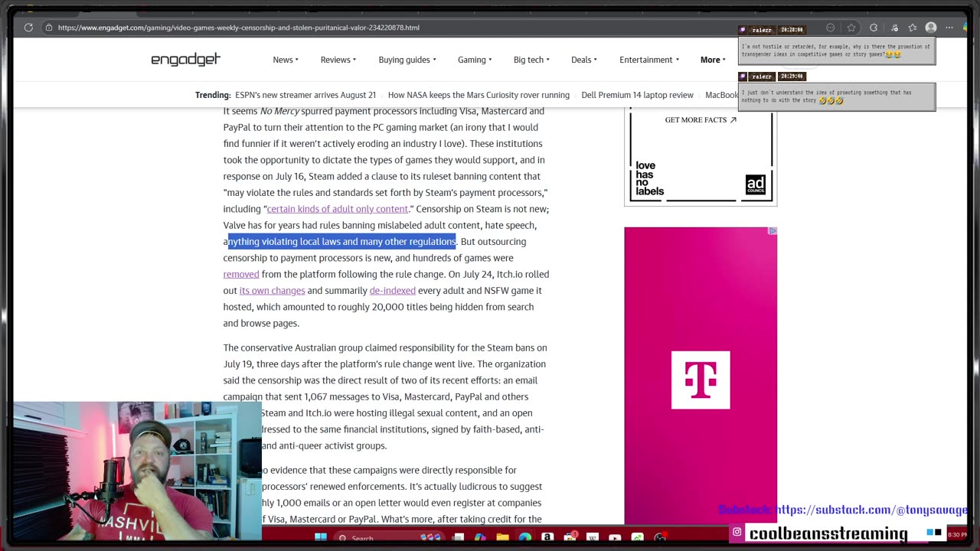This screenshot has height=551, width=980.
Task: View site information lock icon
Action: coord(49,28)
